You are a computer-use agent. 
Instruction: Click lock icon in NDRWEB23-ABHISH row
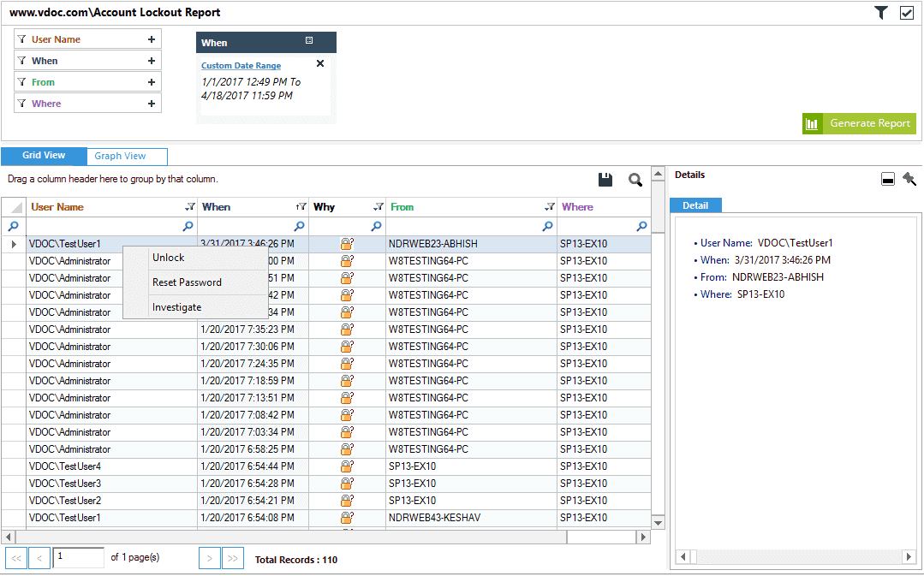(347, 244)
